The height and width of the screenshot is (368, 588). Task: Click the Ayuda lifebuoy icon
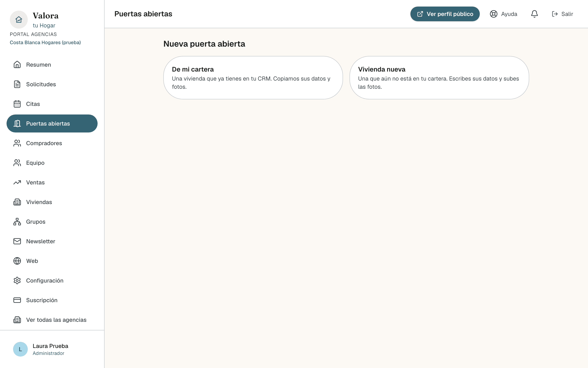[x=493, y=14]
